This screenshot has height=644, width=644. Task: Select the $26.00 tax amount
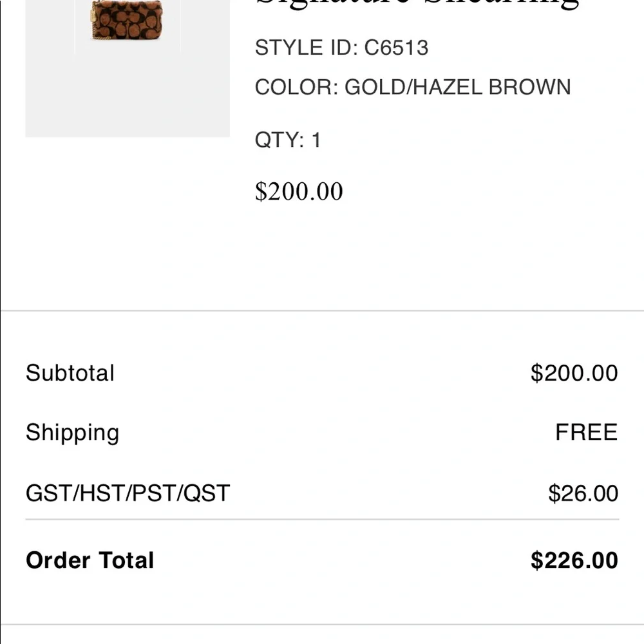583,493
